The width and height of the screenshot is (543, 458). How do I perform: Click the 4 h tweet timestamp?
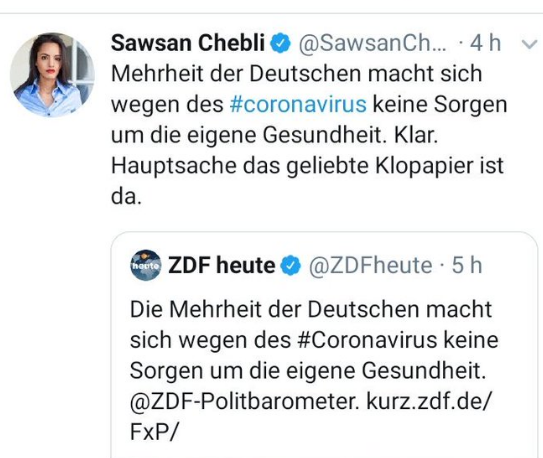click(x=486, y=43)
